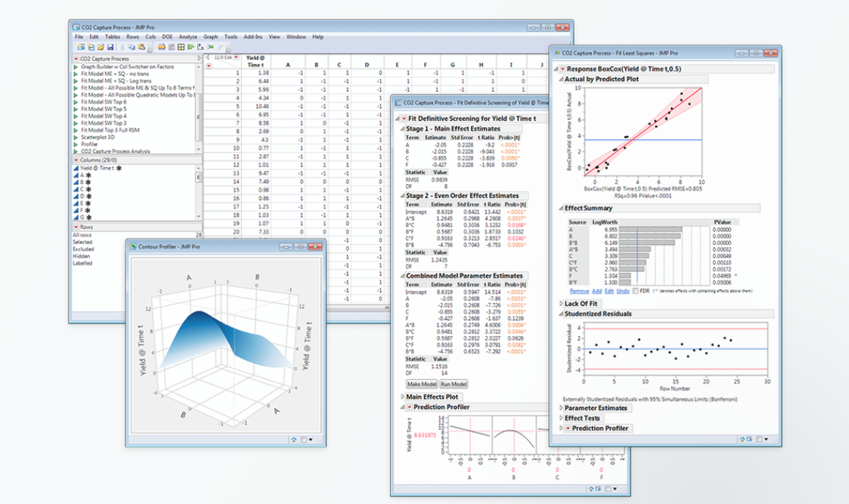Open the Prediction Profiler red triangle in Fit Least Squares
Screen dimensions: 849x504
click(x=568, y=428)
